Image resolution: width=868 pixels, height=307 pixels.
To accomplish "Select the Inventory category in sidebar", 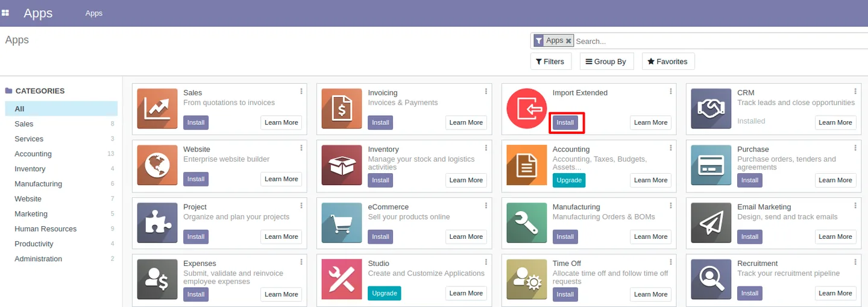I will pos(61,169).
